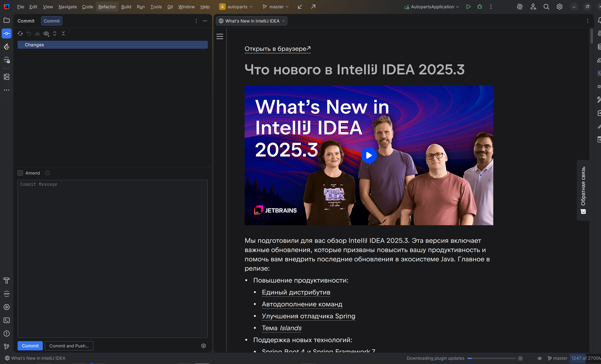Click the Rollback changes icon
The width and height of the screenshot is (601, 364).
(x=29, y=33)
